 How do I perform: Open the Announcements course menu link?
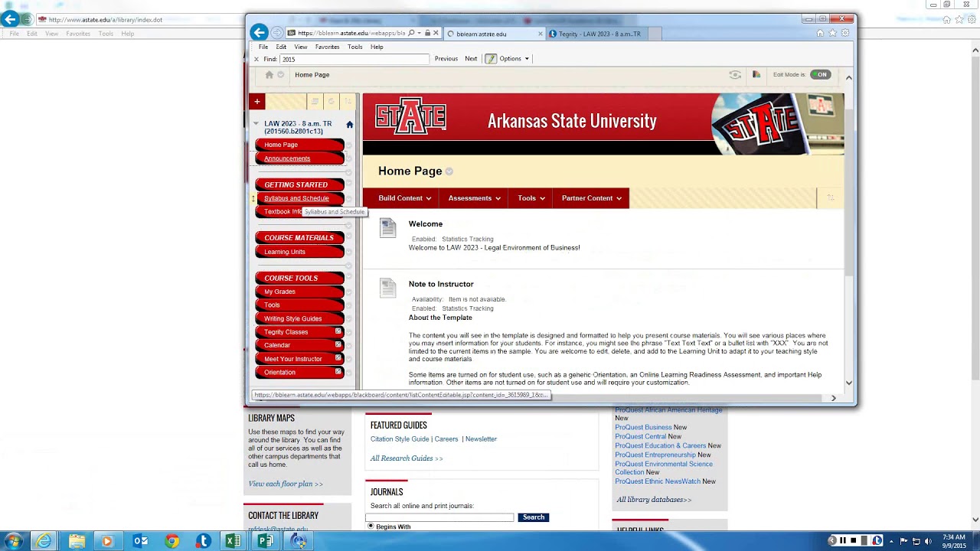click(x=287, y=158)
